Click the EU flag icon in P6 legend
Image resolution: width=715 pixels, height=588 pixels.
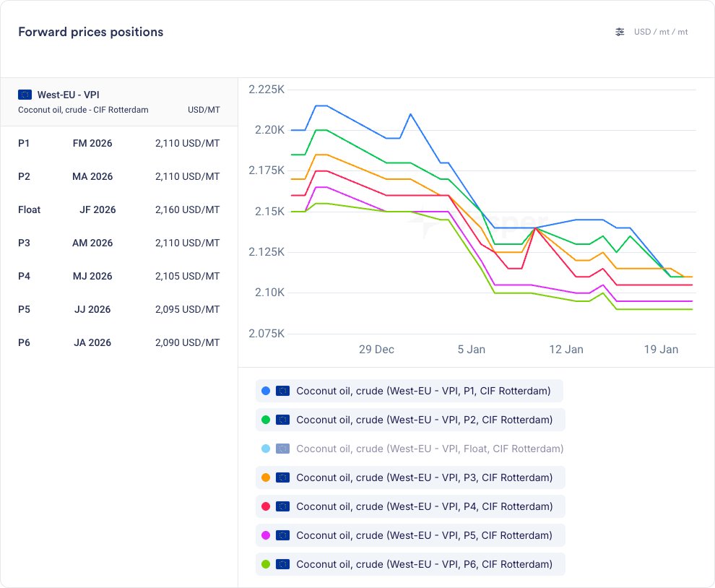pos(282,564)
